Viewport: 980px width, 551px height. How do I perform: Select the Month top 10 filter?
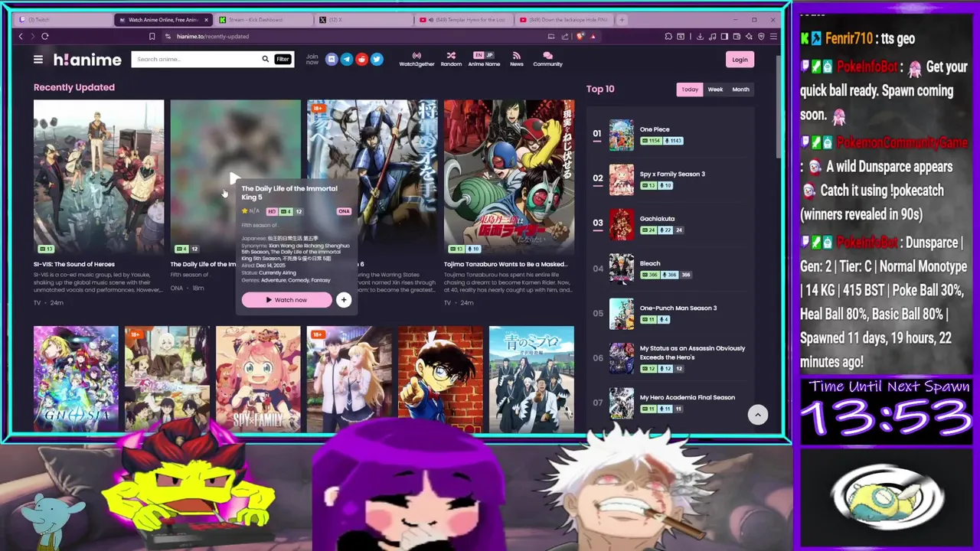pyautogui.click(x=740, y=90)
